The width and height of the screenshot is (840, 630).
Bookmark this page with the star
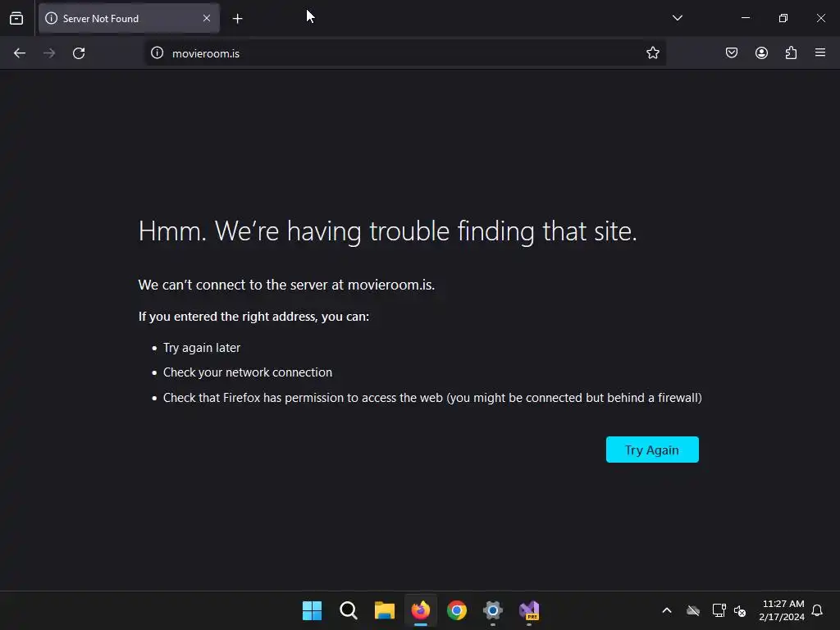coord(652,53)
